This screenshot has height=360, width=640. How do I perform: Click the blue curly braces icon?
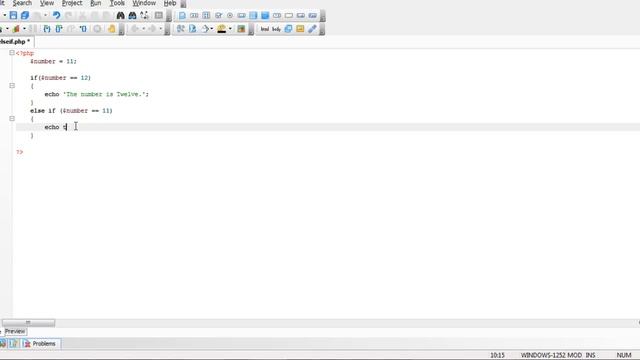click(x=47, y=29)
